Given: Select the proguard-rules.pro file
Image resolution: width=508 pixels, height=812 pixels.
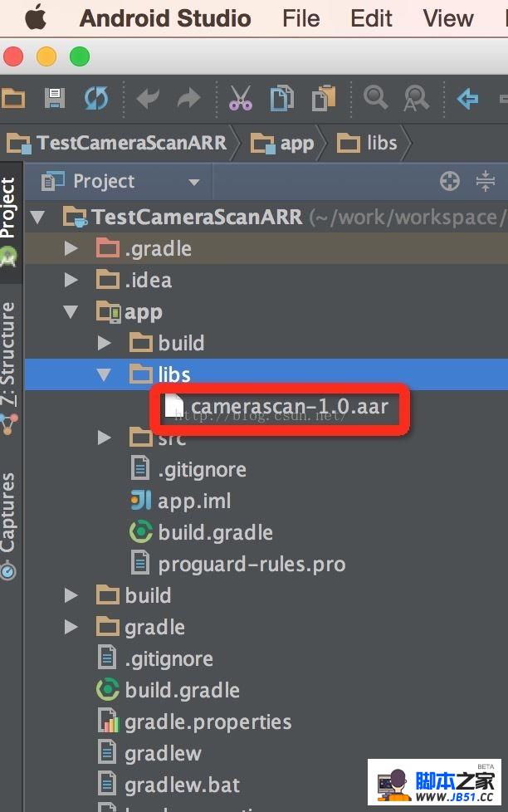Looking at the screenshot, I should point(252,564).
